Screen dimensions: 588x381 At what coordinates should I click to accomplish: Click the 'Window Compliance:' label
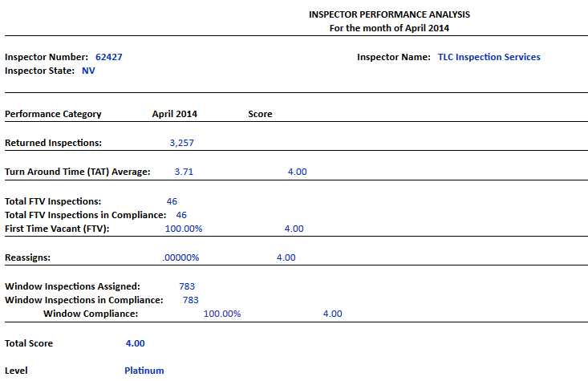91,314
